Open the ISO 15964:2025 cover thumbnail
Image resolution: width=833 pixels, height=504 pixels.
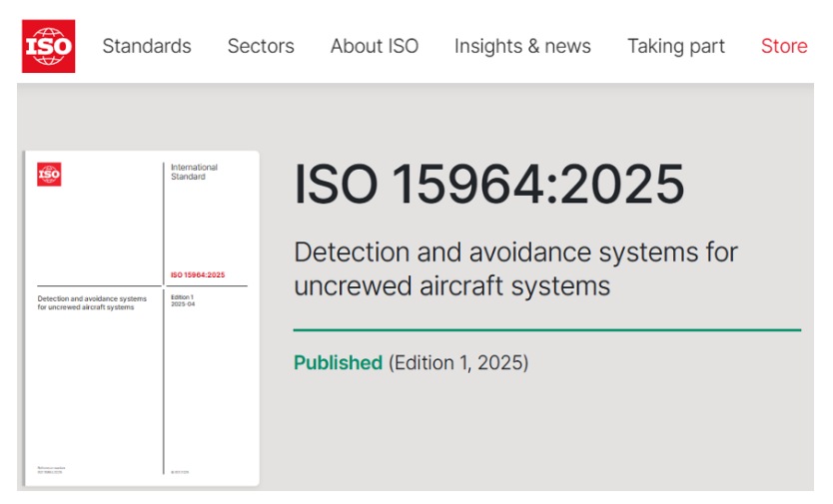pyautogui.click(x=141, y=318)
